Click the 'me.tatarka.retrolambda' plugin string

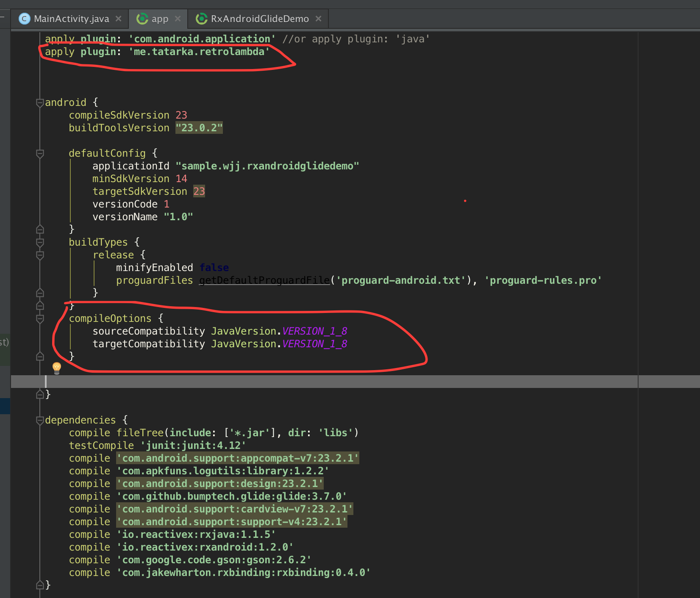pyautogui.click(x=199, y=52)
